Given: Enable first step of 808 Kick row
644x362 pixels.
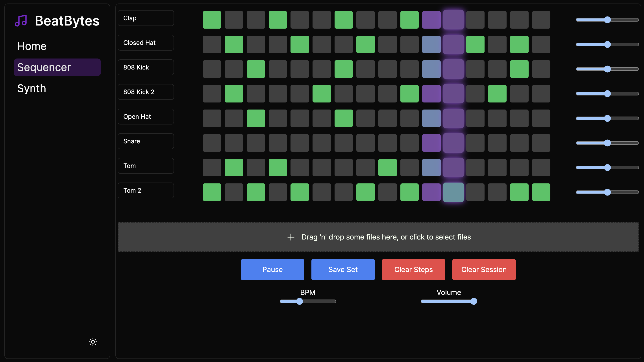Looking at the screenshot, I should tap(212, 69).
